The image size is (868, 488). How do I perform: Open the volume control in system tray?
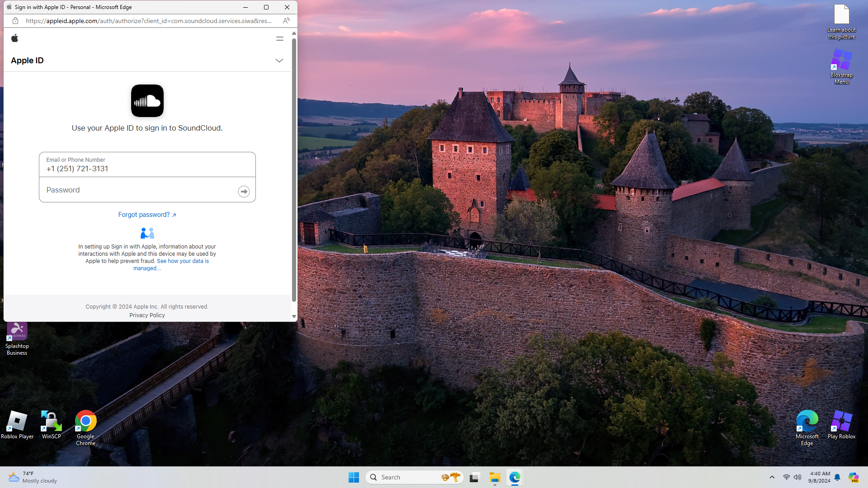797,477
